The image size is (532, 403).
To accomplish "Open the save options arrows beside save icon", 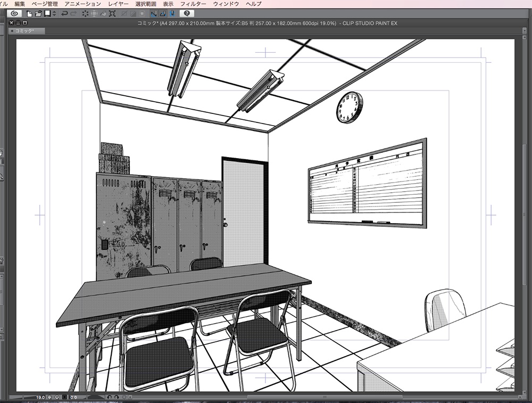I will 54,14.
